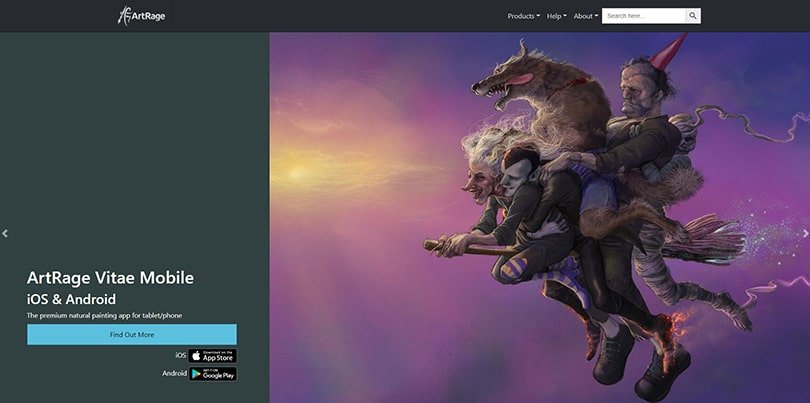Click the 'Android' label beside Google Play badge
The width and height of the screenshot is (810, 403).
175,373
